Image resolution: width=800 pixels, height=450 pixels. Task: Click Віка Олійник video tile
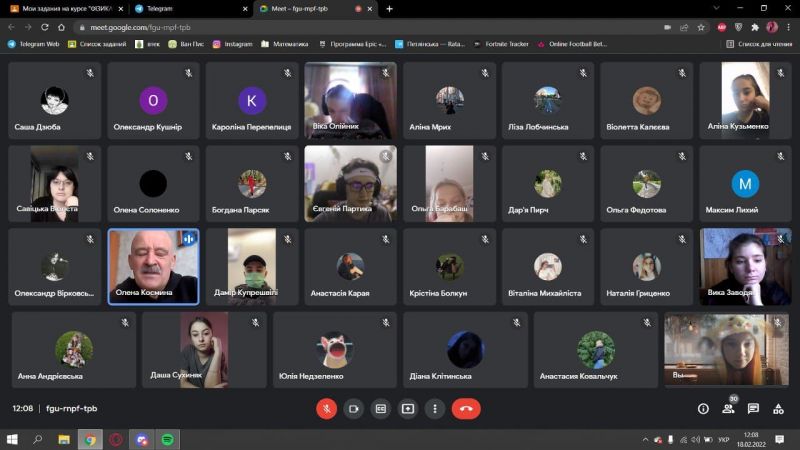351,101
